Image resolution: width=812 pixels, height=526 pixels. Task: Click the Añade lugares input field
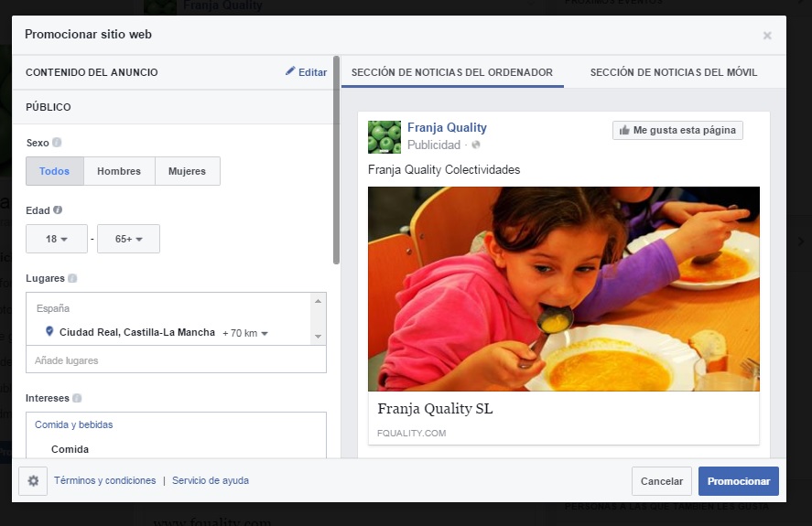(x=176, y=360)
